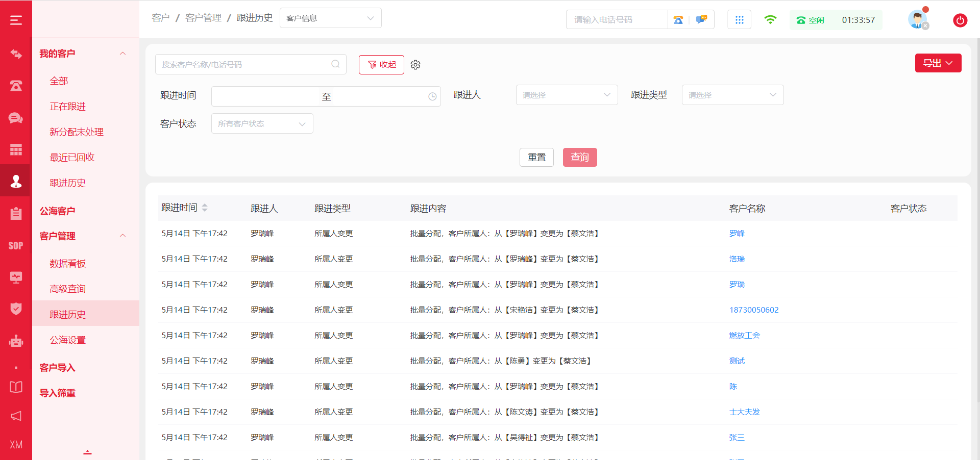Click the SOP sidebar icon
Screen dimensions: 980x460
[16, 246]
